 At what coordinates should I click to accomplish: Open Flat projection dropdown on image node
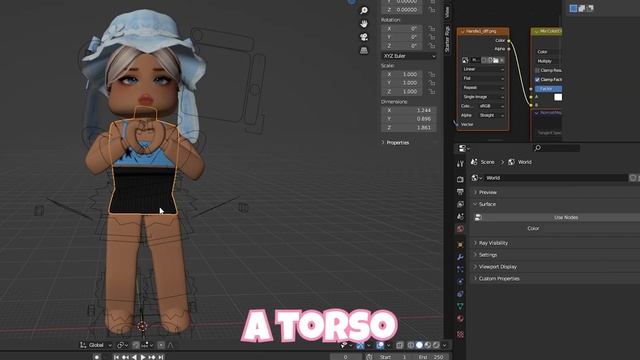click(x=483, y=78)
